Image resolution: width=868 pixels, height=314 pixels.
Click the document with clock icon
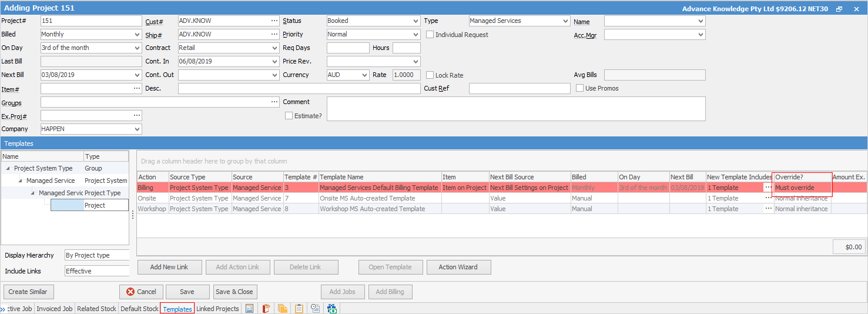(316, 309)
